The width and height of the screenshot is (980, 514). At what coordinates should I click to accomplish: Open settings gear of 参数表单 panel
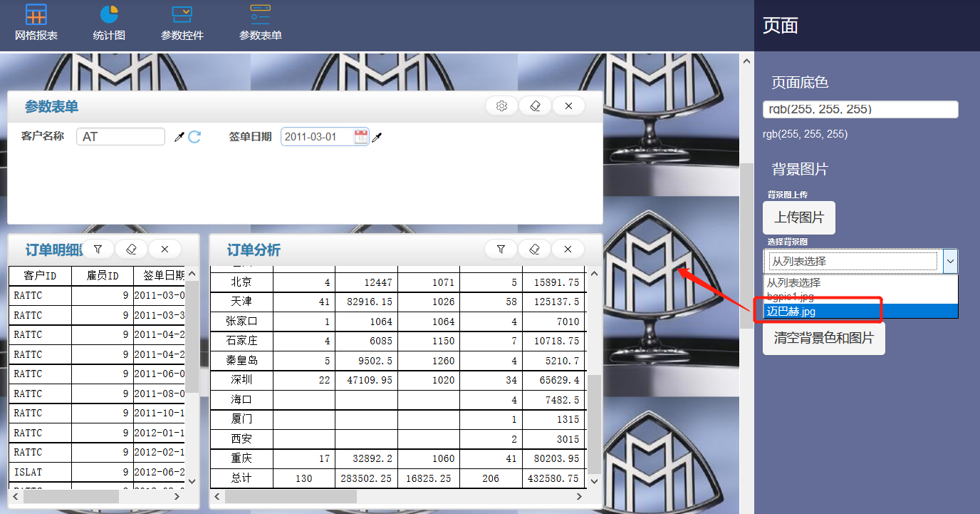[501, 106]
